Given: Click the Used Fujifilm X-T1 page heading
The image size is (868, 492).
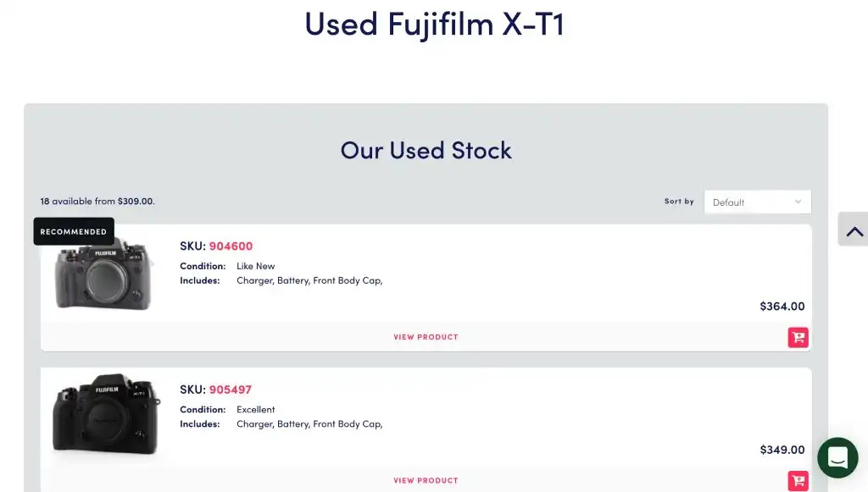Looking at the screenshot, I should (x=434, y=24).
